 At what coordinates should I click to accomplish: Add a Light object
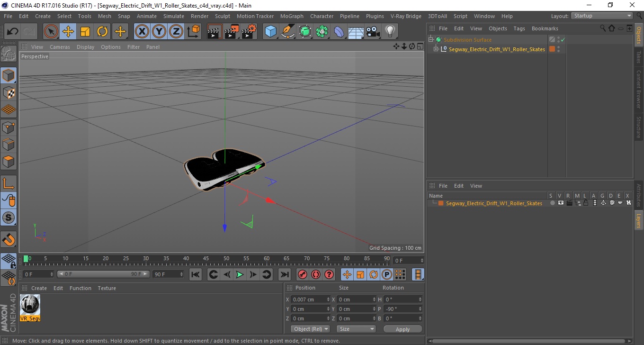pos(390,32)
